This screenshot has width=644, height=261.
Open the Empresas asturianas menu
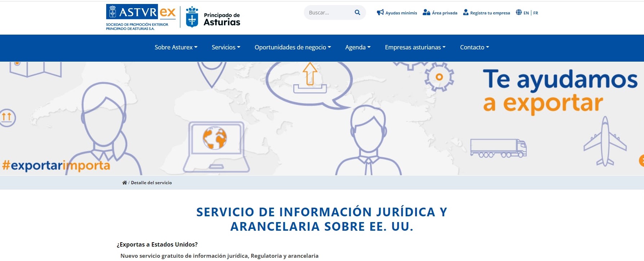(x=415, y=47)
